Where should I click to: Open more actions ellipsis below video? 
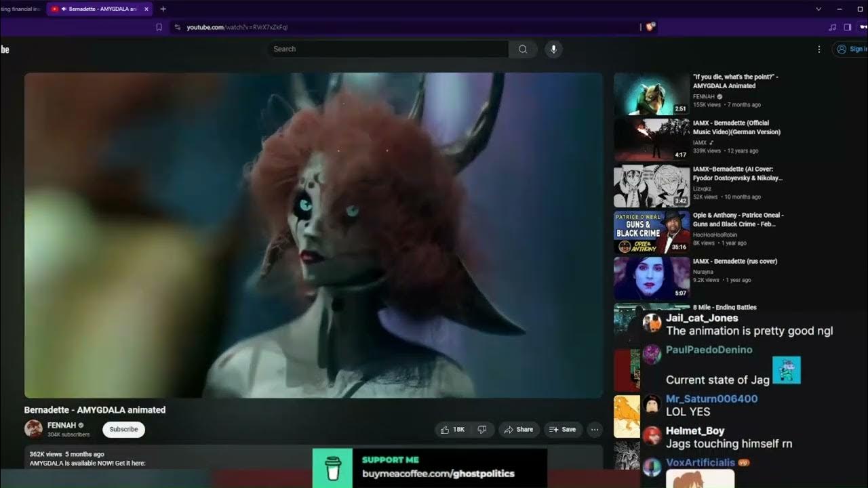595,429
